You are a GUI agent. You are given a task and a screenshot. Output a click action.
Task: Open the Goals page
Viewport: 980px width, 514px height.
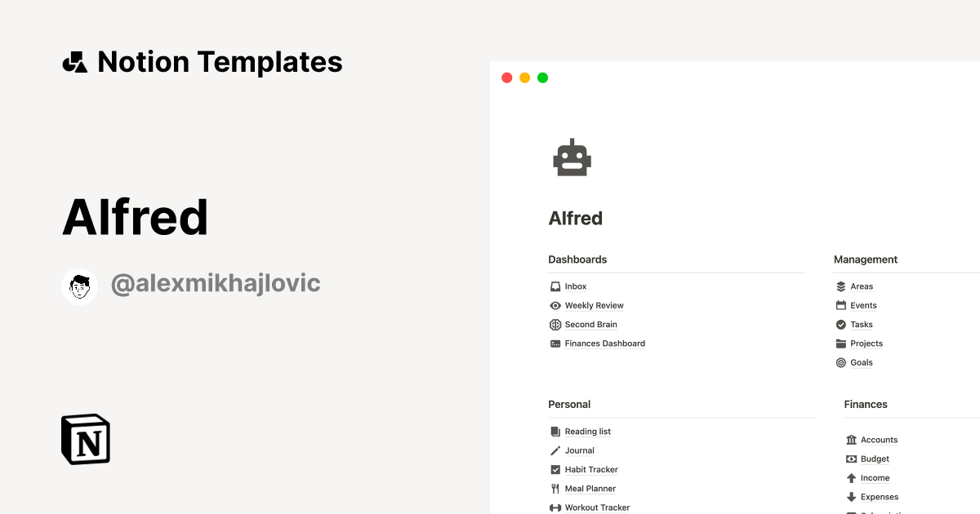861,362
